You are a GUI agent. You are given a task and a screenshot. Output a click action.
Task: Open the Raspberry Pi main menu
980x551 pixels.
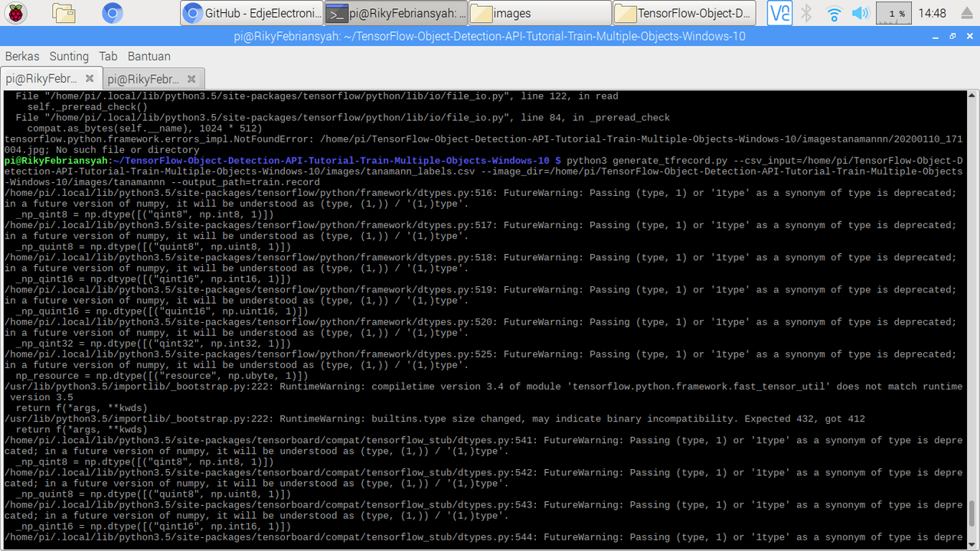point(15,13)
